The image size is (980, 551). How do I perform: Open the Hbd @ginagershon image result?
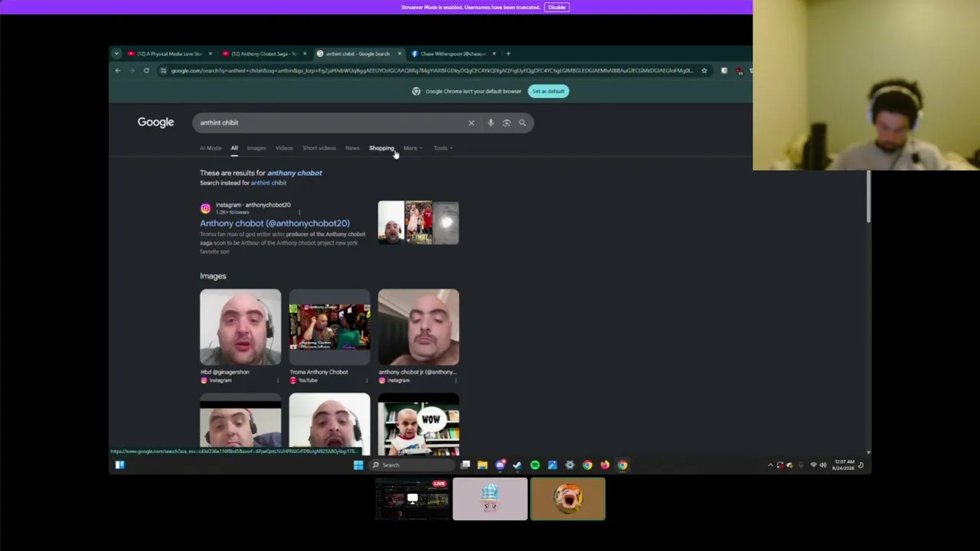(x=240, y=327)
